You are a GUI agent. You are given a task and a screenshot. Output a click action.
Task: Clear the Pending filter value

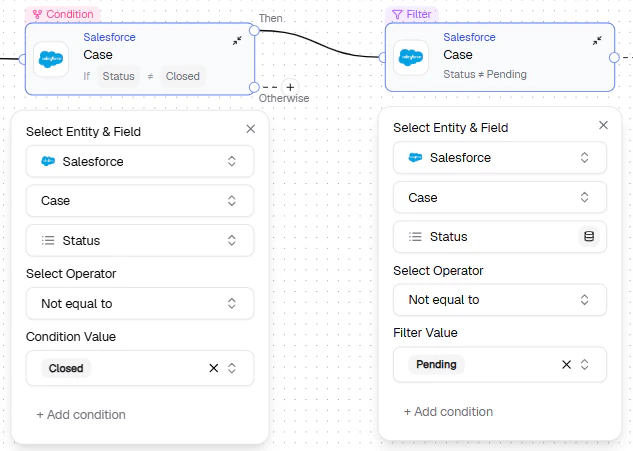point(567,365)
